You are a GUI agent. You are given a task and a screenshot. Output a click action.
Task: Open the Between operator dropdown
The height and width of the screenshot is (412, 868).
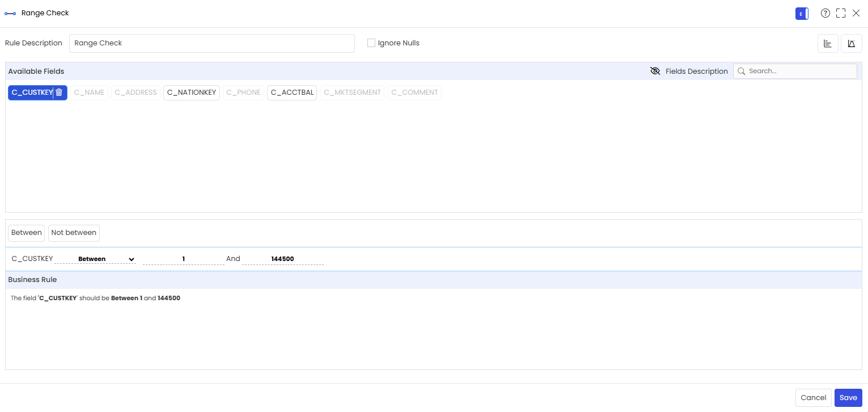95,259
